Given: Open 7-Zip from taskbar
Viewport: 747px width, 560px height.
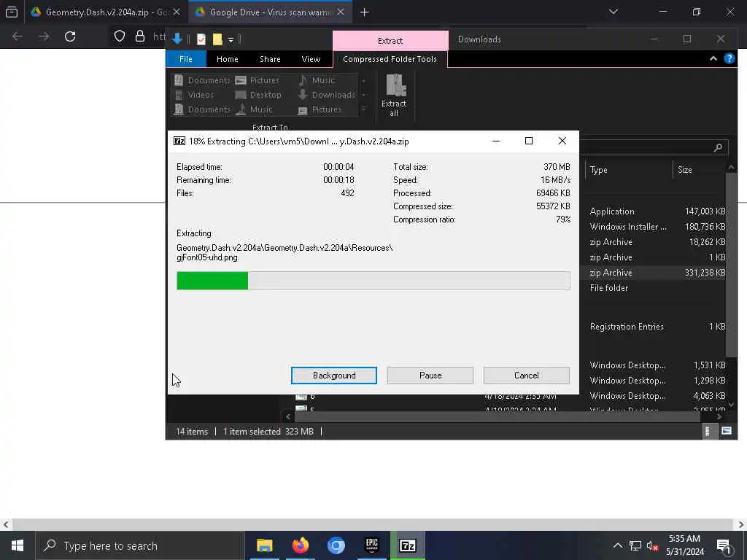Looking at the screenshot, I should tap(407, 545).
